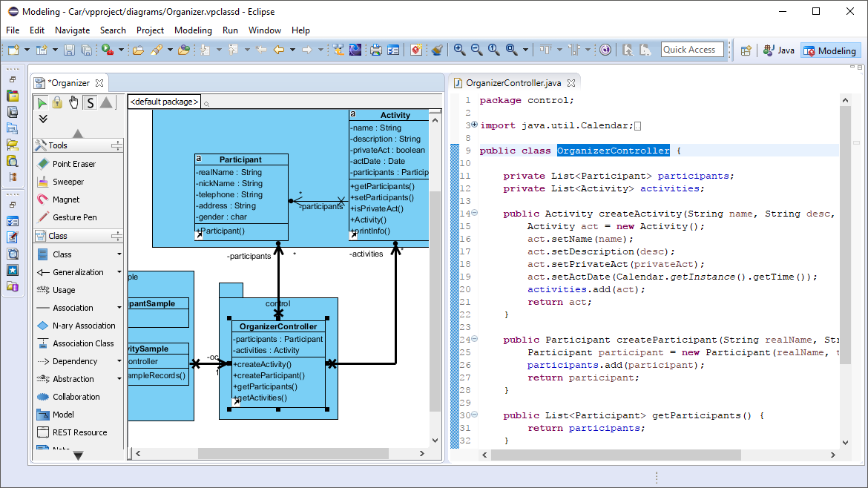This screenshot has width=868, height=488.
Task: Click the Open Perspective icon
Action: [746, 50]
